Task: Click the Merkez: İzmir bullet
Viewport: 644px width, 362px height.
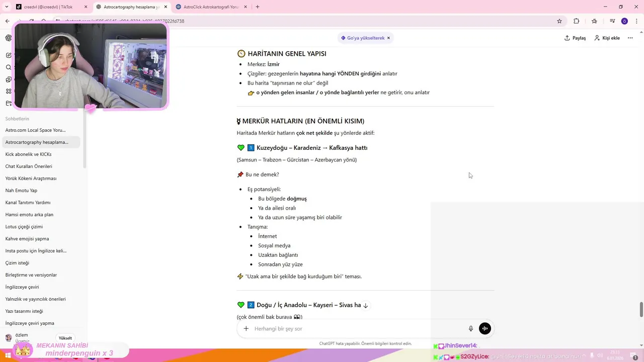Action: pyautogui.click(x=264, y=64)
